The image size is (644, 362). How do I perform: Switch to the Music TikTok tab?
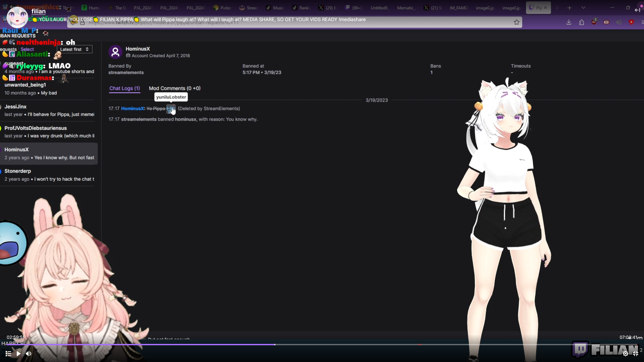click(275, 8)
